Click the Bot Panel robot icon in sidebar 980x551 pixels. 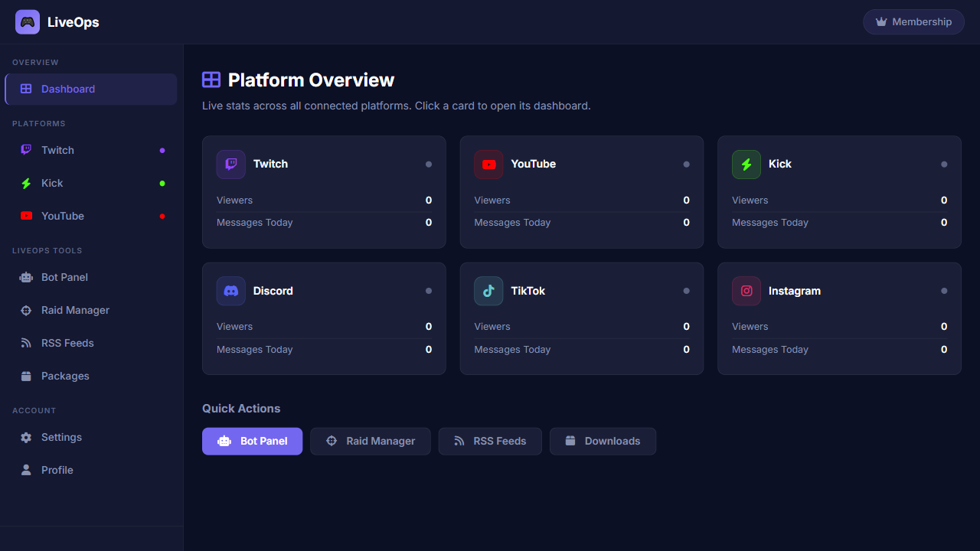[x=26, y=277]
